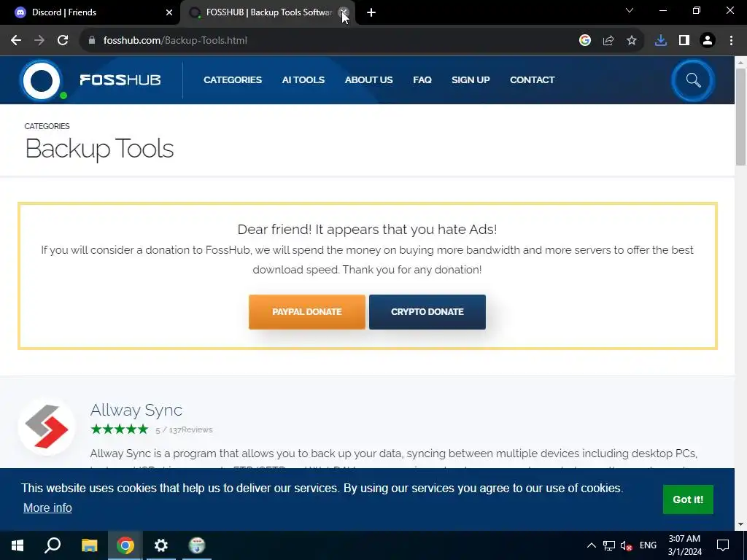Click the Google icon in address bar
This screenshot has height=560, width=747.
click(x=585, y=41)
